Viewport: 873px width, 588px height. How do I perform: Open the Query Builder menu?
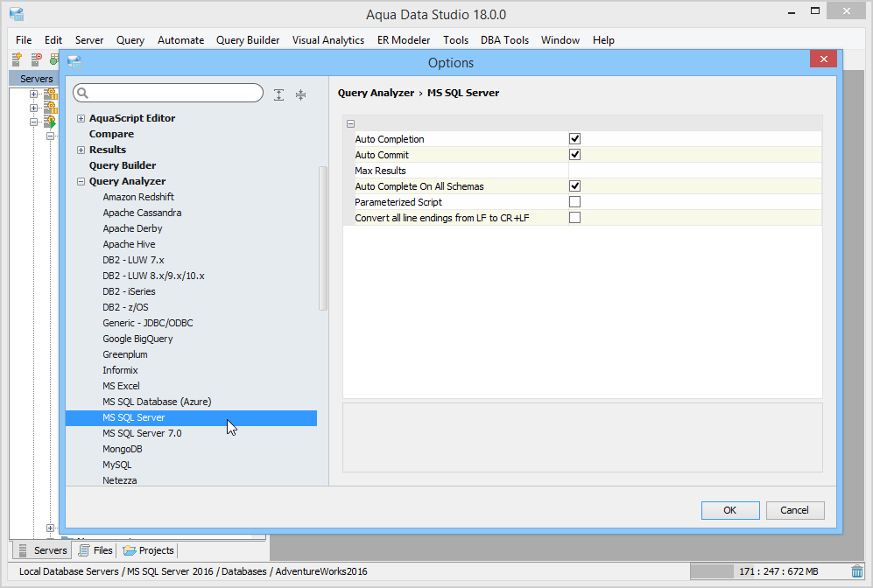[248, 40]
